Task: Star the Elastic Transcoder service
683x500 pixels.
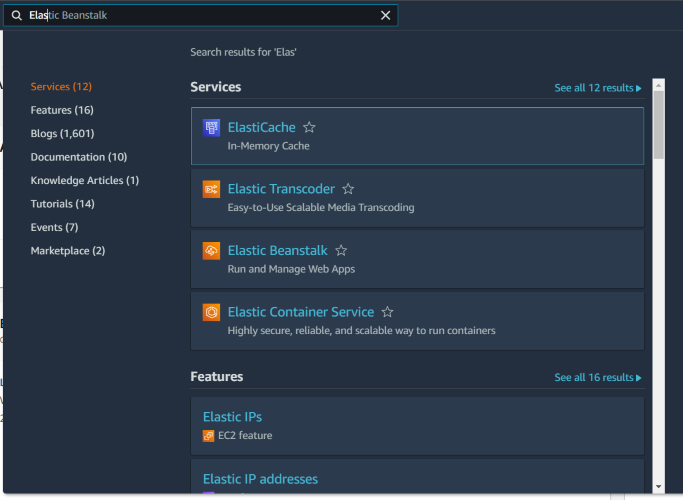Action: point(348,189)
